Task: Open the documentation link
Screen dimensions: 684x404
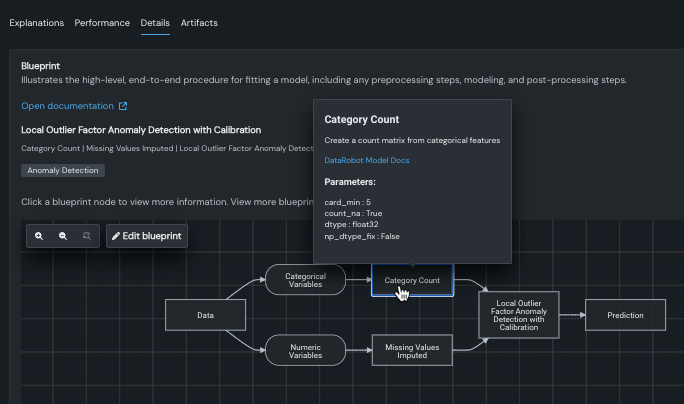Action: (x=68, y=106)
